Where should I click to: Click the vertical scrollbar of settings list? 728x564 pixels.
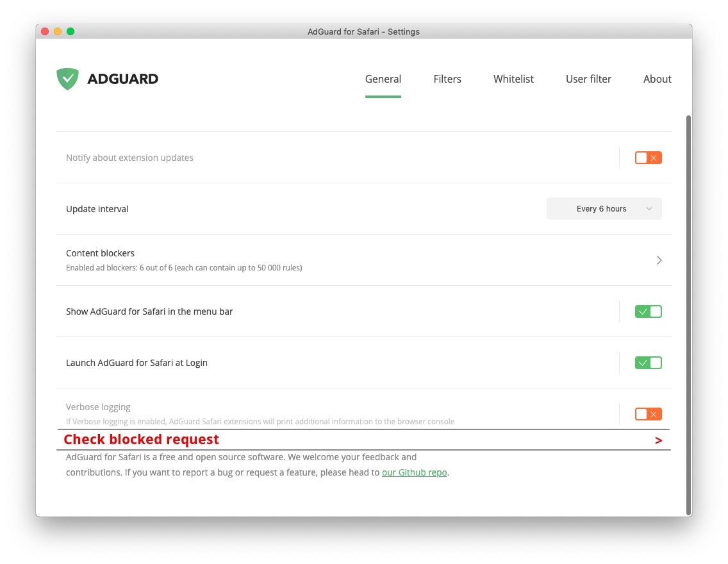click(688, 316)
